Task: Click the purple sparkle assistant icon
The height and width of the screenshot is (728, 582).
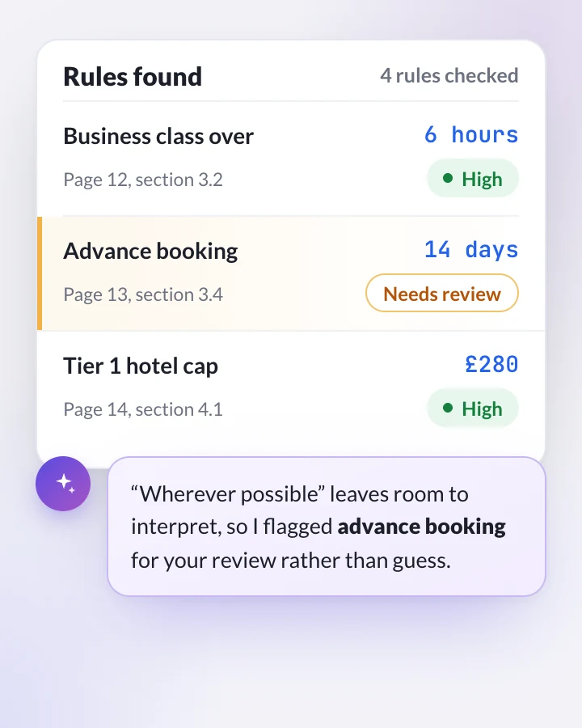Action: coord(63,484)
